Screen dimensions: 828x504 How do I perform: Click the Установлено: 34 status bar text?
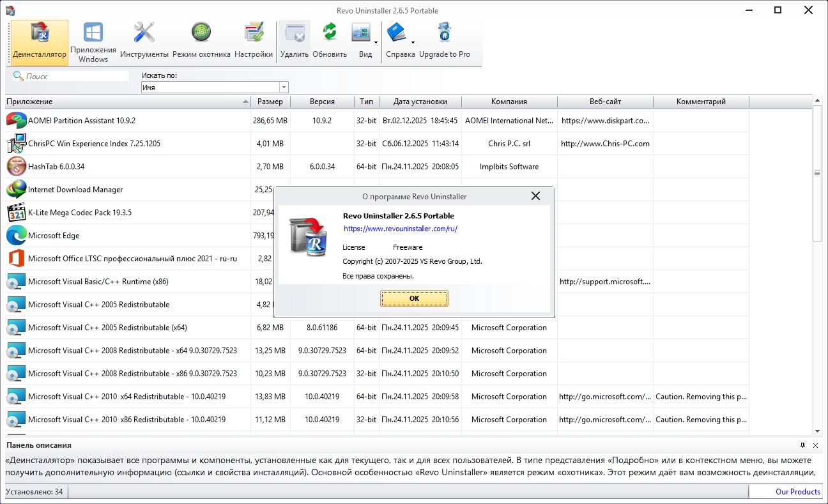pyautogui.click(x=34, y=492)
